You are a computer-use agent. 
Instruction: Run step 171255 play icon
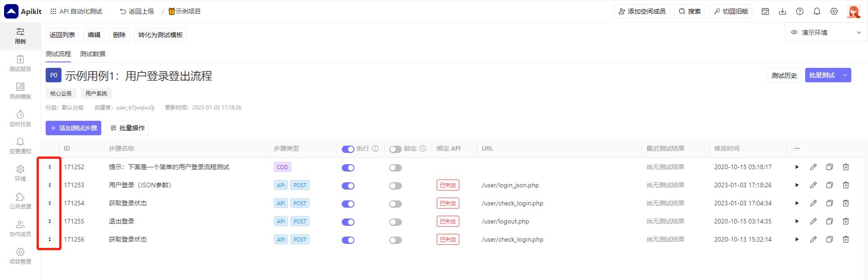(797, 221)
